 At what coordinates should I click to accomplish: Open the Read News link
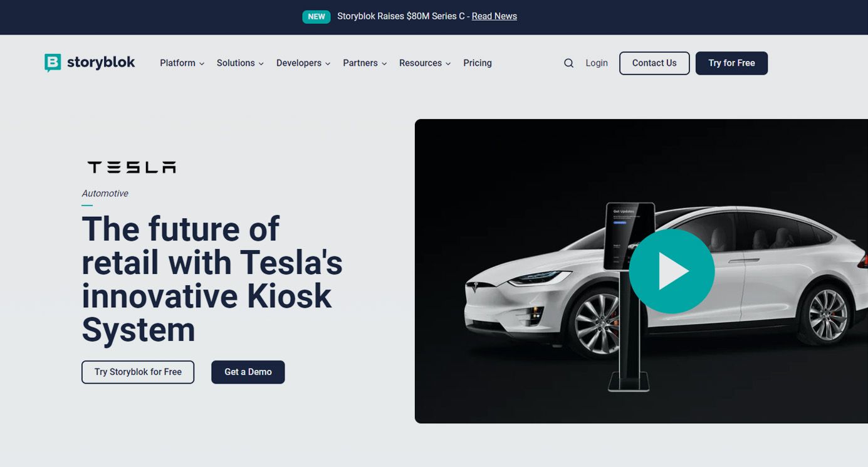pyautogui.click(x=494, y=16)
